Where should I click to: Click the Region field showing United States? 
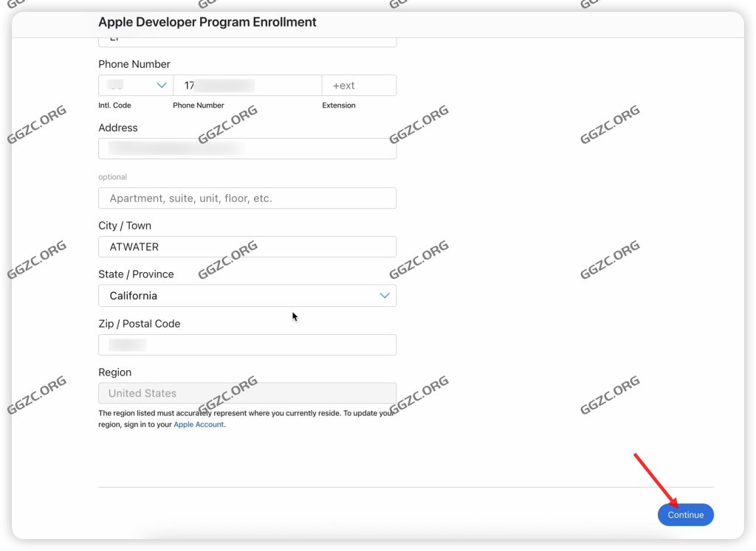(x=247, y=393)
